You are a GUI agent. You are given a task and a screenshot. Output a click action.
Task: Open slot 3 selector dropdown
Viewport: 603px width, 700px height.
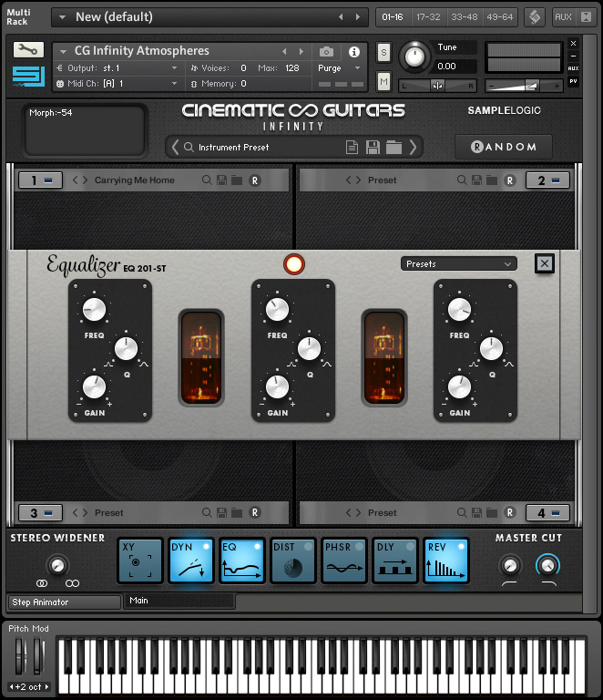[40, 512]
